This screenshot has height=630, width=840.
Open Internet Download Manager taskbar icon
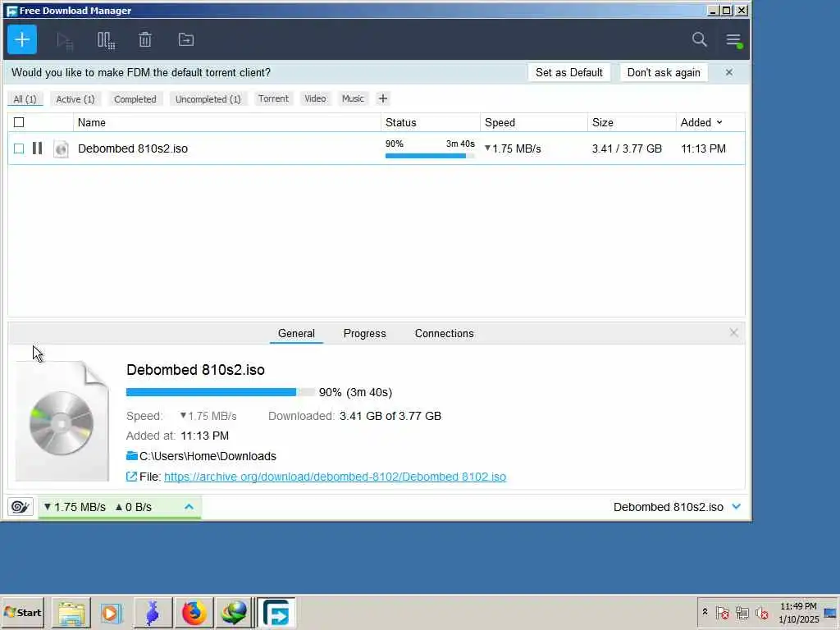pyautogui.click(x=234, y=613)
